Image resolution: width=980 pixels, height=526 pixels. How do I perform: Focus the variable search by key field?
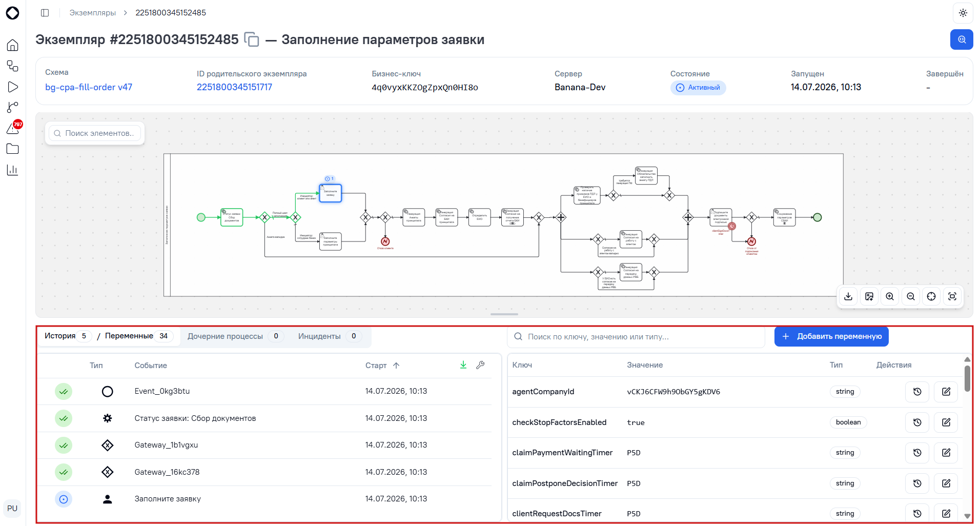636,337
